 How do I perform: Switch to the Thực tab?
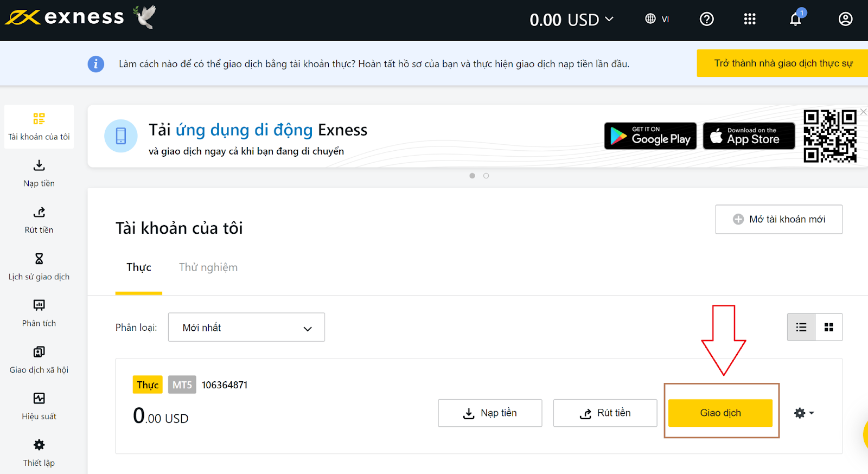point(139,267)
